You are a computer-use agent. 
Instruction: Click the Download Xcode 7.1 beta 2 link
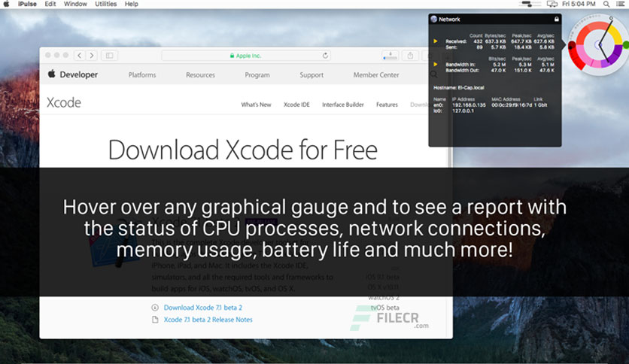(203, 308)
